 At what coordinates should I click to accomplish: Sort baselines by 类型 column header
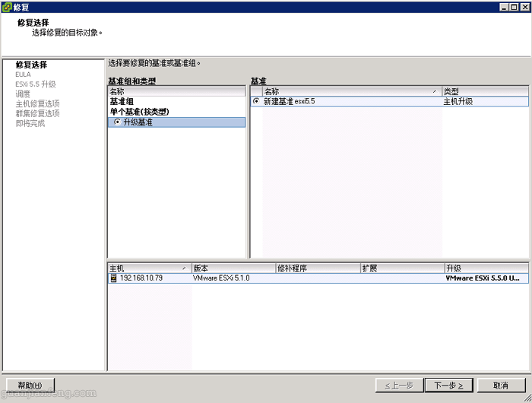pos(485,91)
